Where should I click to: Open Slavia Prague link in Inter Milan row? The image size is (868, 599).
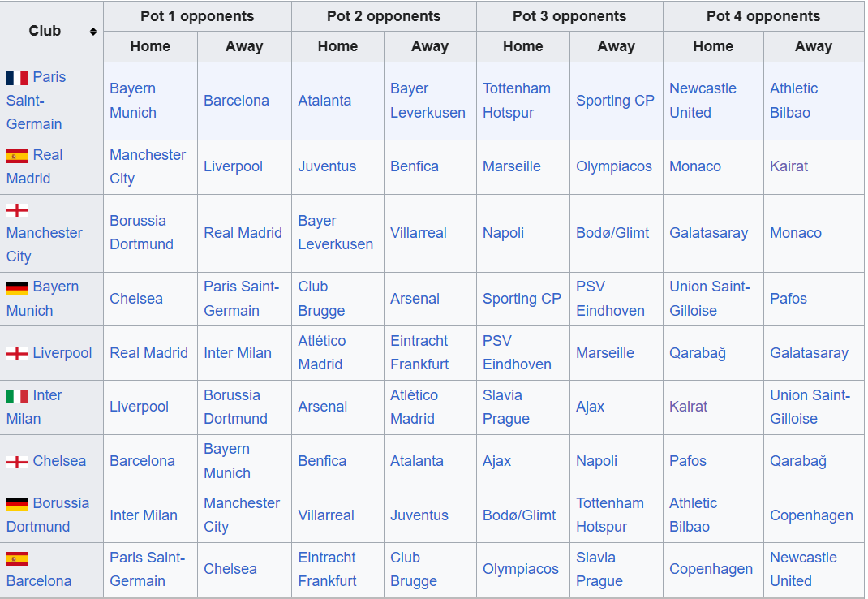tap(506, 407)
